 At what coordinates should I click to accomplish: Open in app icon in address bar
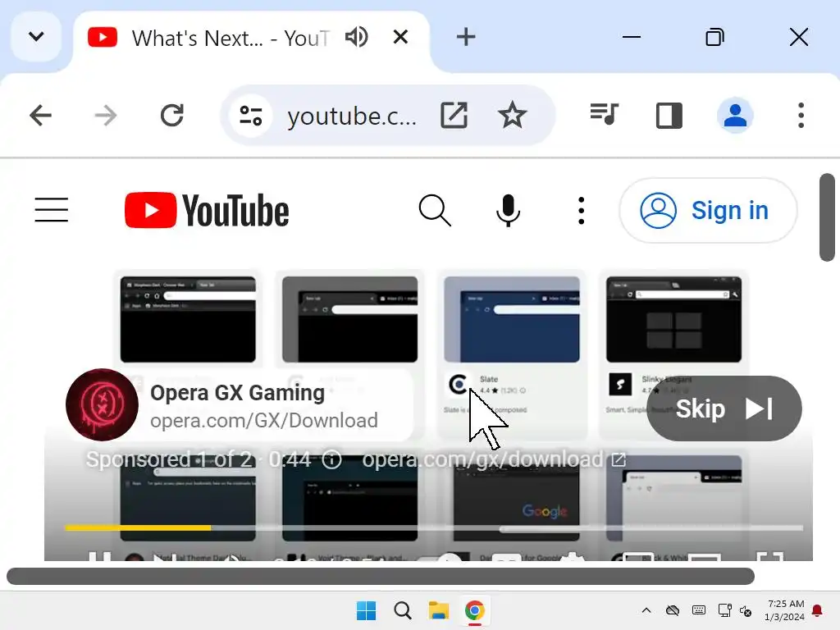click(454, 115)
